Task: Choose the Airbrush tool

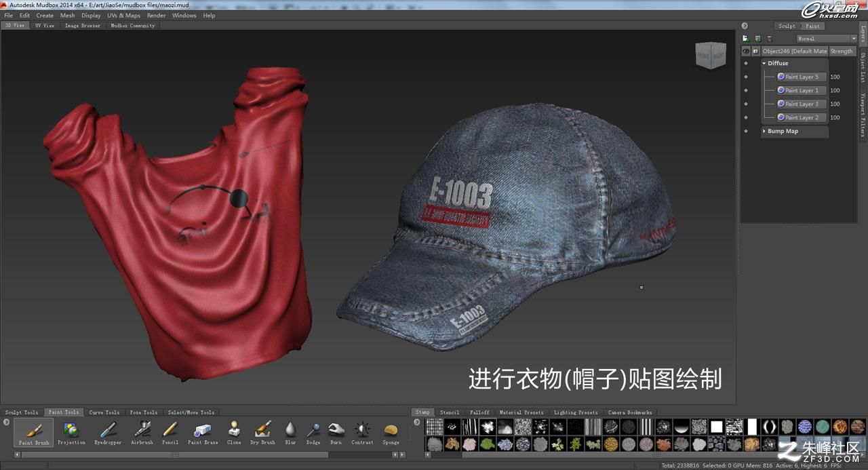Action: [x=142, y=432]
